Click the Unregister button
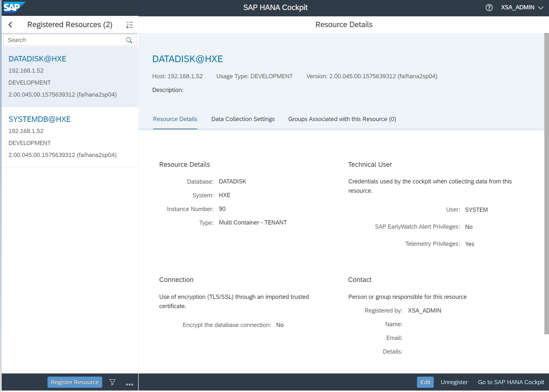Screen dimensions: 549x392 (454, 382)
